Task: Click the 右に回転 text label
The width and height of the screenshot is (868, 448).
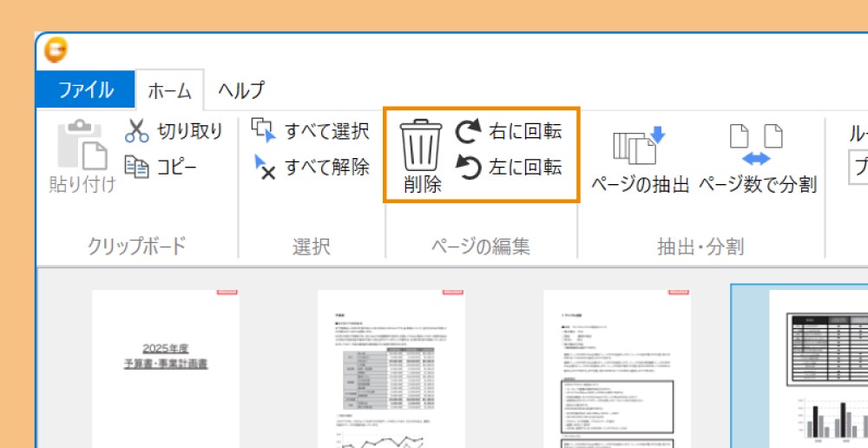Action: tap(525, 131)
